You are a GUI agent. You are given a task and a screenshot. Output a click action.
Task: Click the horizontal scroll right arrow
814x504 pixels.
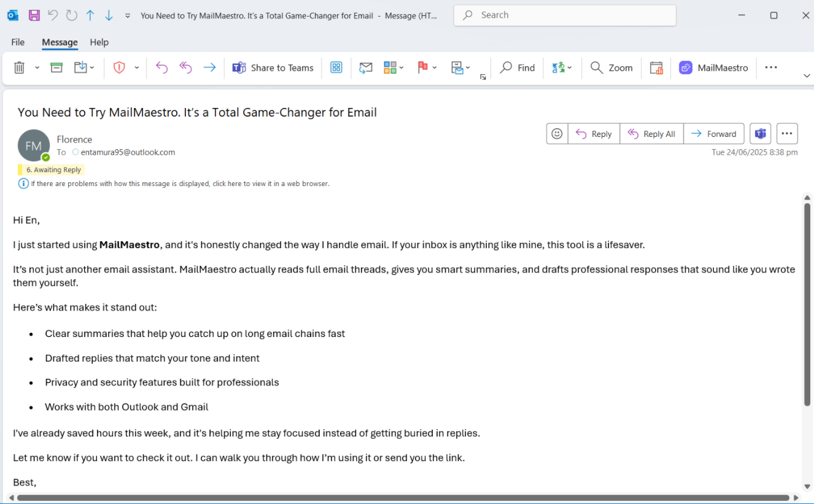[796, 498]
